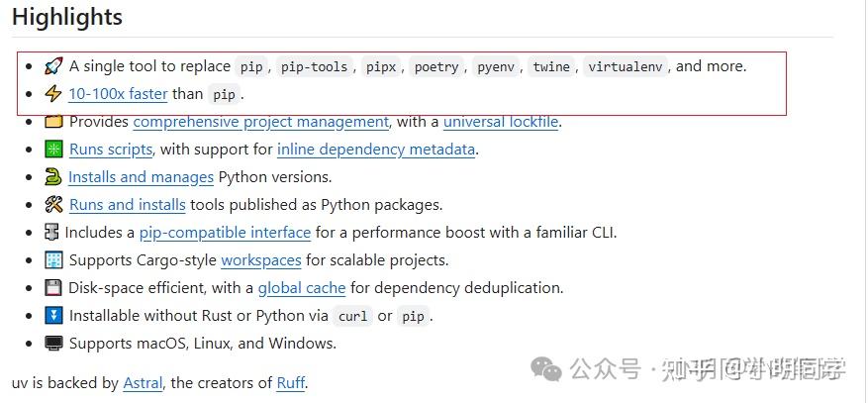Image resolution: width=868 pixels, height=403 pixels.
Task: Click the 'twine' code label
Action: coord(551,67)
